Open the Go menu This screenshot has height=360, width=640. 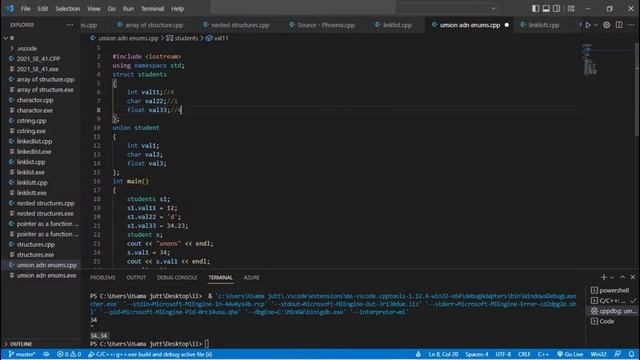[111, 9]
